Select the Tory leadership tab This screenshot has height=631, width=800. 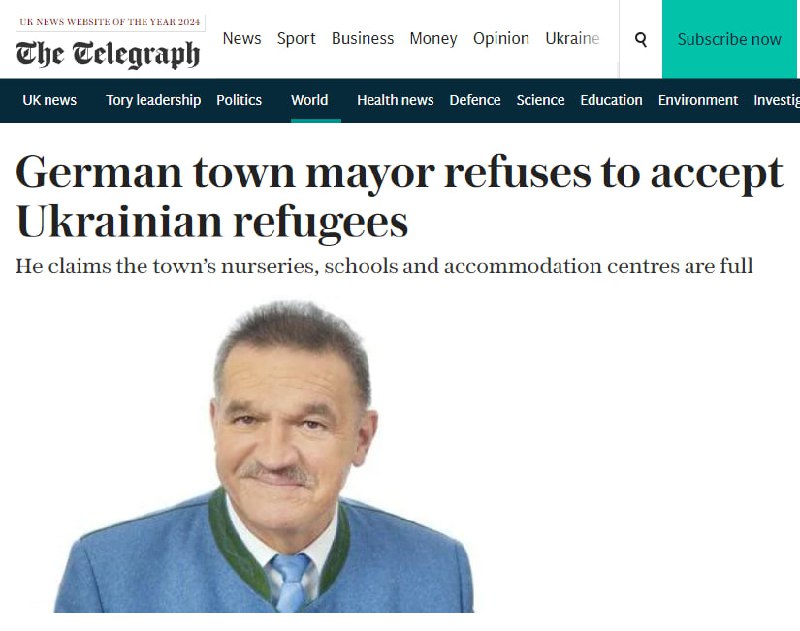coord(154,100)
